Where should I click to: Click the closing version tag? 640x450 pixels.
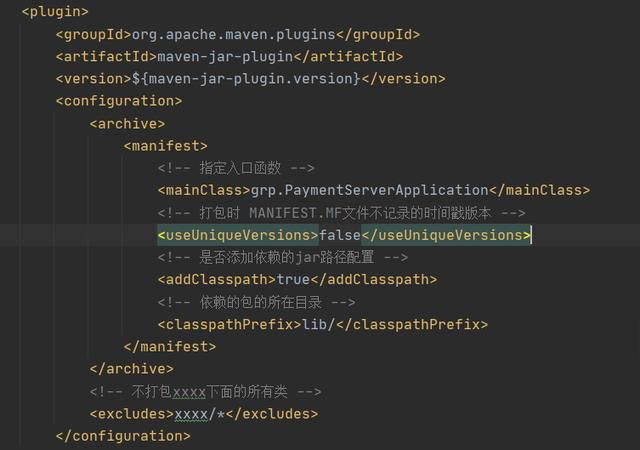403,78
